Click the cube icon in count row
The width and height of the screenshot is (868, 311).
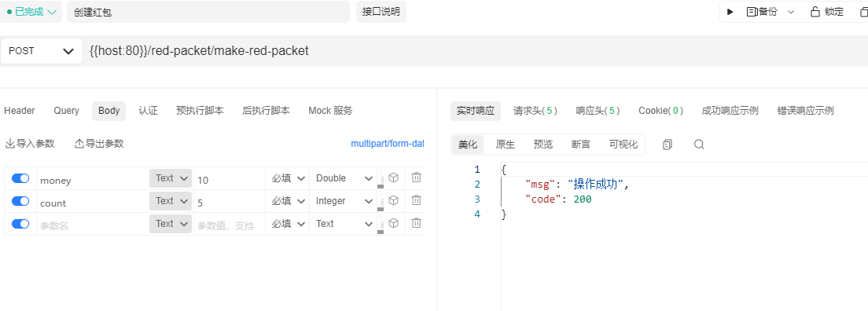394,200
